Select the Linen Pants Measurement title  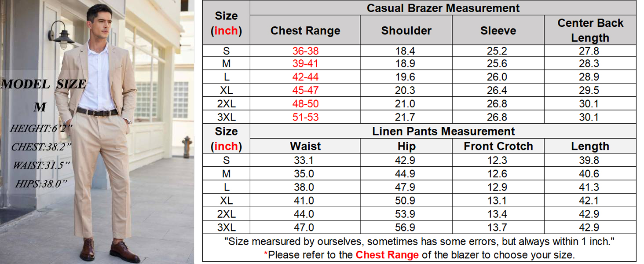pyautogui.click(x=443, y=131)
